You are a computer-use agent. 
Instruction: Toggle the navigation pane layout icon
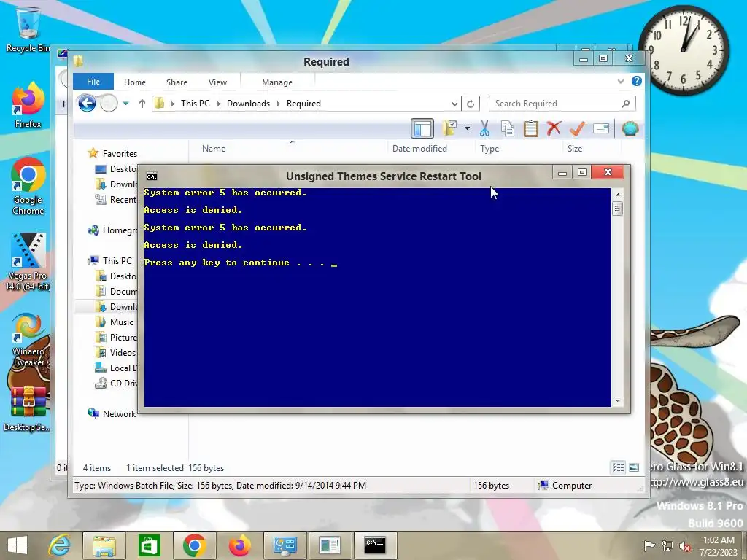422,128
